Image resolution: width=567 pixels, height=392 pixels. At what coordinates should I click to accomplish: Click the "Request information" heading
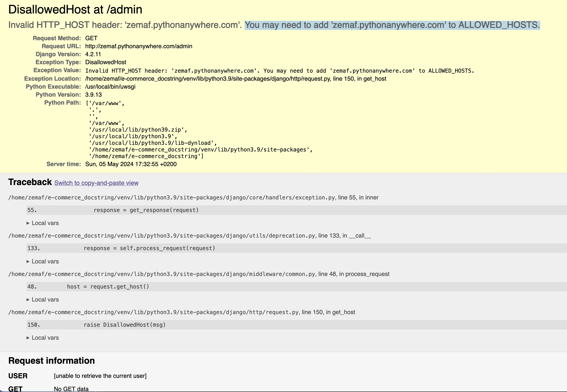coord(51,360)
